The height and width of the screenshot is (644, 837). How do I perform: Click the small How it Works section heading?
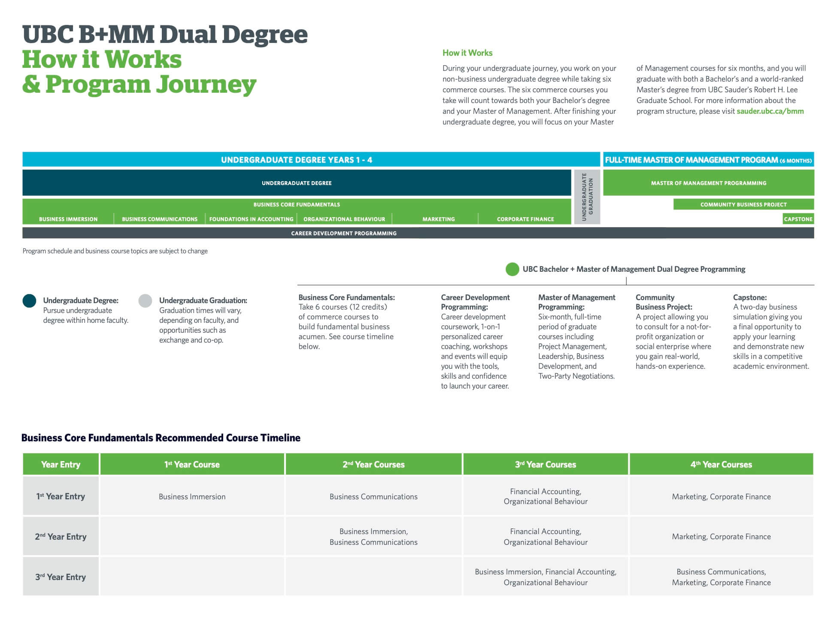[x=467, y=53]
